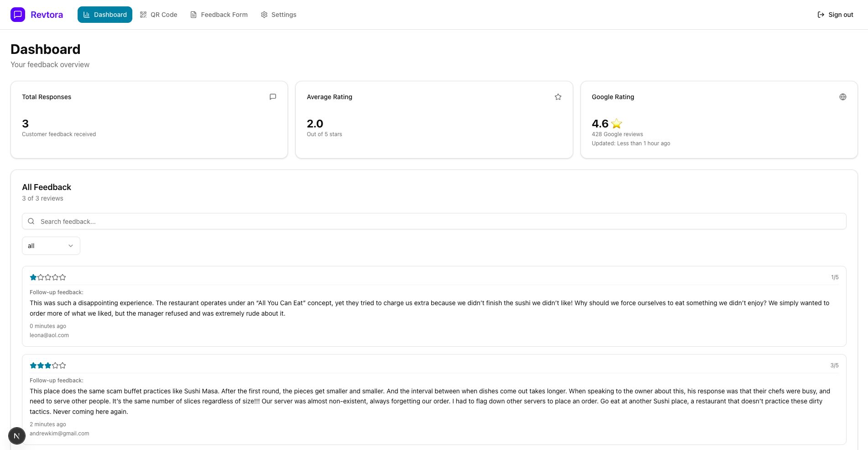Screen dimensions: 868x450
Task: Click the first star of the 1/5 review
Action: pos(33,277)
